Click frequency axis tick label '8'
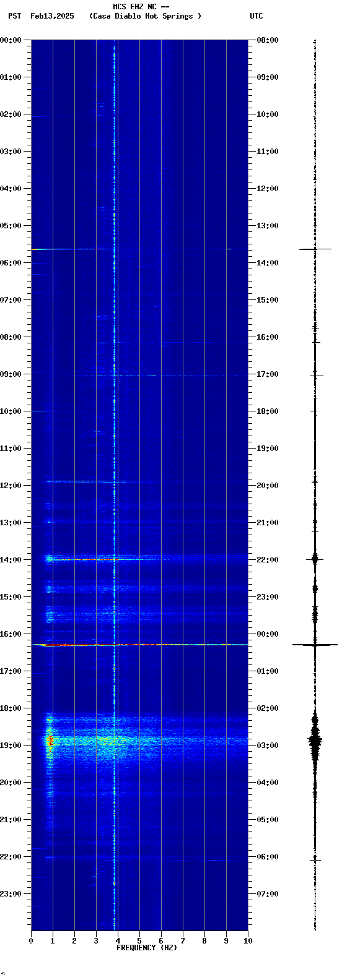 click(x=204, y=941)
